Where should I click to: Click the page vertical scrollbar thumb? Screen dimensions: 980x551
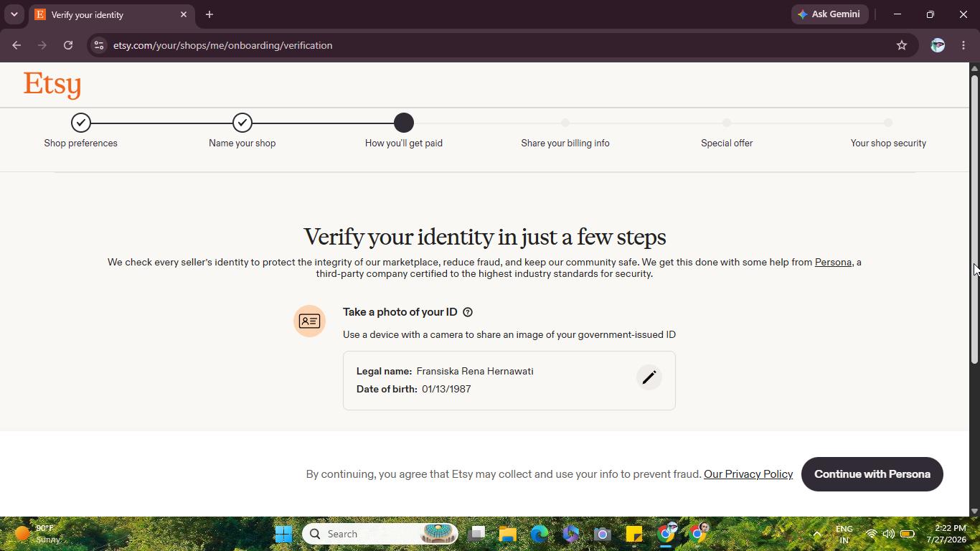point(974,219)
